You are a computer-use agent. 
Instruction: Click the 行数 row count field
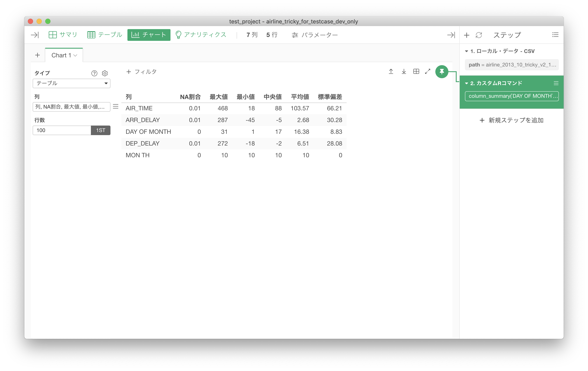coord(62,130)
